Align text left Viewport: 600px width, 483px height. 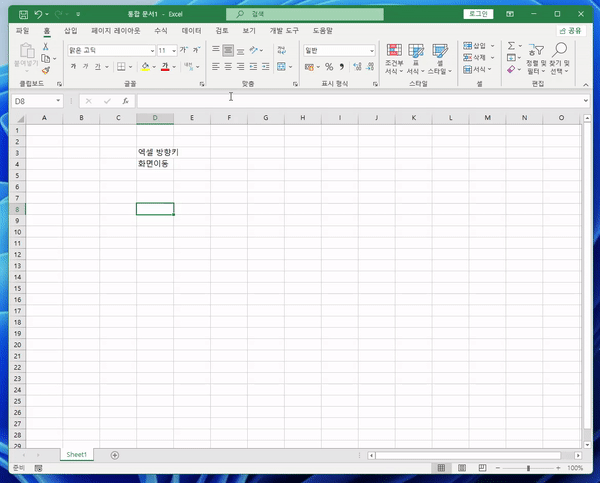tap(216, 67)
